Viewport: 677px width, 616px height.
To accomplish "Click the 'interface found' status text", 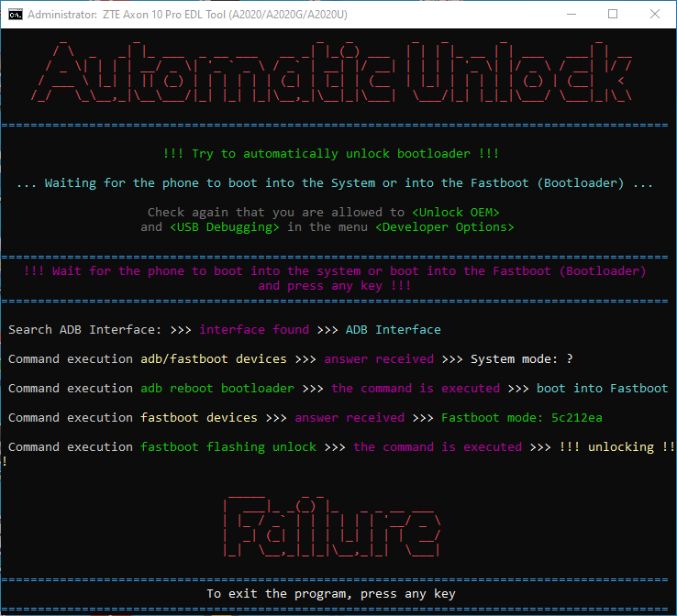I will [254, 330].
